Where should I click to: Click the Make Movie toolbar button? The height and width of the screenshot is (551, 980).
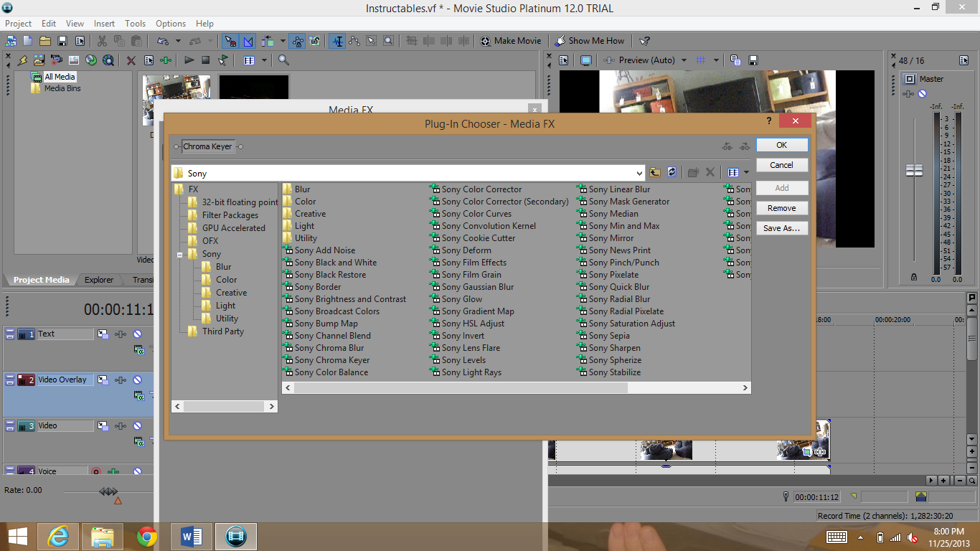click(511, 41)
